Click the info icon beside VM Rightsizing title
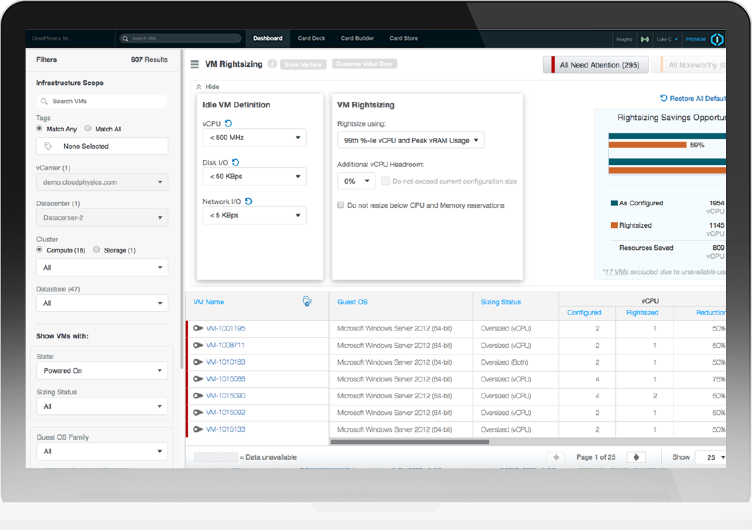The image size is (752, 531). [x=272, y=64]
